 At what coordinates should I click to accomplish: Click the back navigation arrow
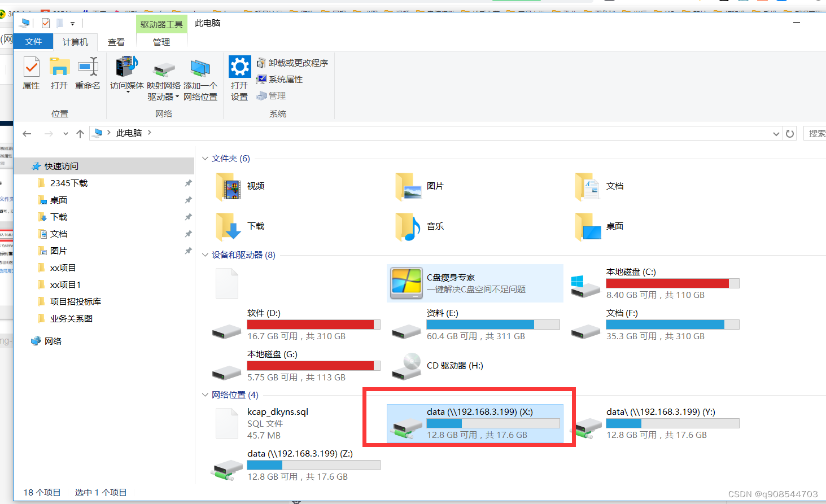click(27, 134)
